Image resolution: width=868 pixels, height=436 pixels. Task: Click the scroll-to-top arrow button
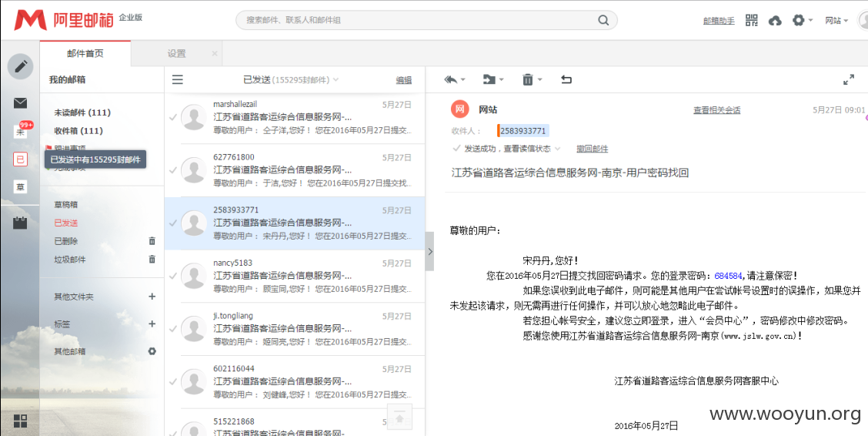click(x=399, y=418)
